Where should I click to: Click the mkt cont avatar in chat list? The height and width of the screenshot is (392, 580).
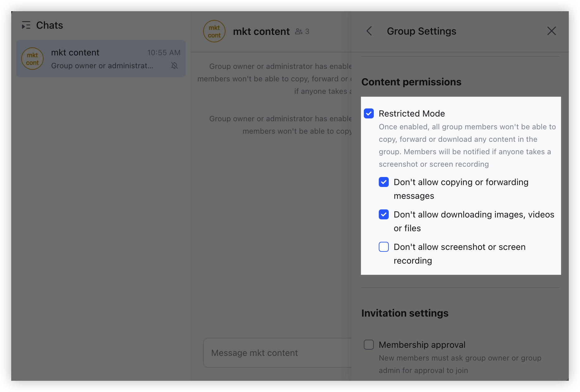pyautogui.click(x=32, y=59)
